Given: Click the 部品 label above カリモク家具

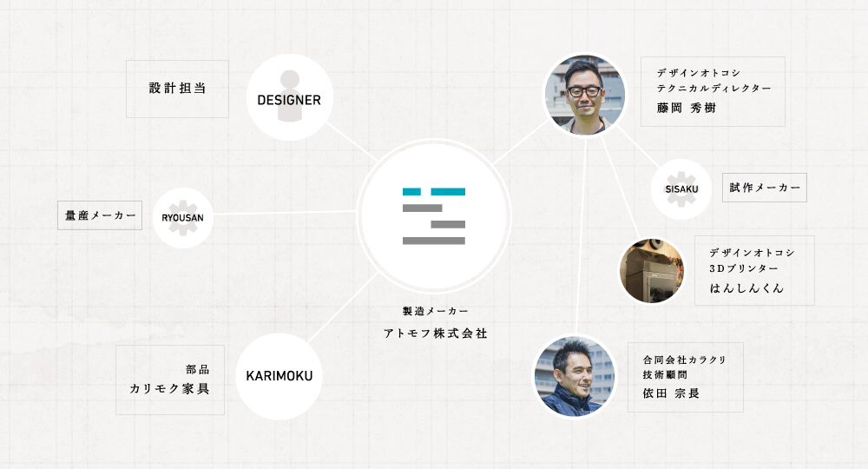Looking at the screenshot, I should tap(198, 369).
